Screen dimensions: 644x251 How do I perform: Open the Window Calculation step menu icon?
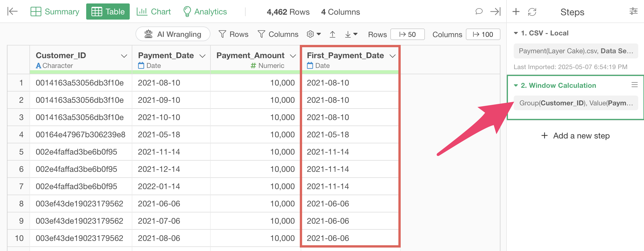(634, 85)
